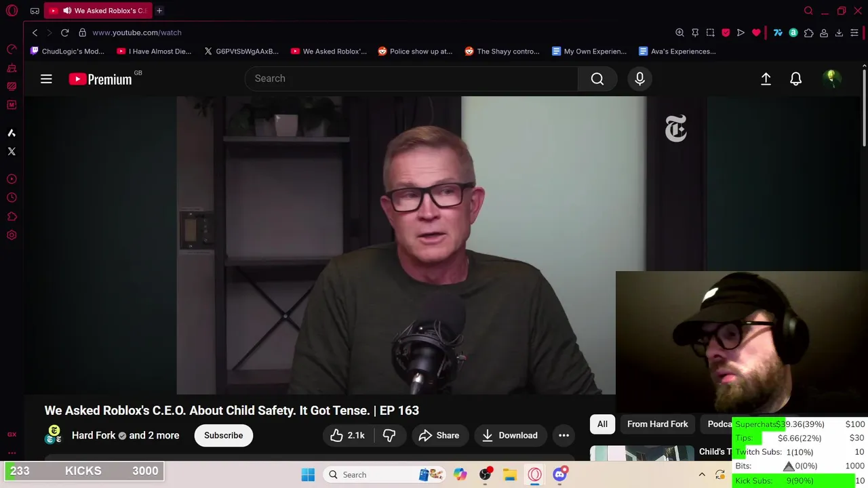The image size is (868, 488).
Task: Click the site padlock security icon
Action: [82, 33]
